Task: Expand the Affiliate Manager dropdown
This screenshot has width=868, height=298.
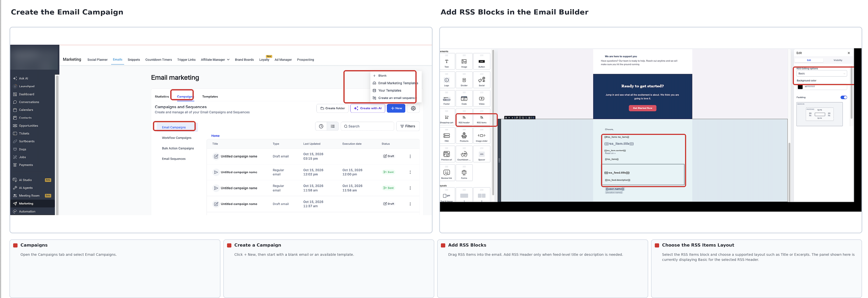Action: [x=215, y=60]
